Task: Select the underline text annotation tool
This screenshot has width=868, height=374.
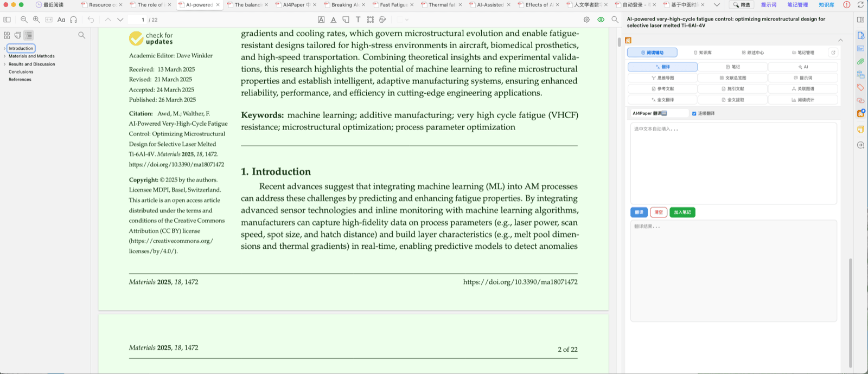Action: point(333,20)
